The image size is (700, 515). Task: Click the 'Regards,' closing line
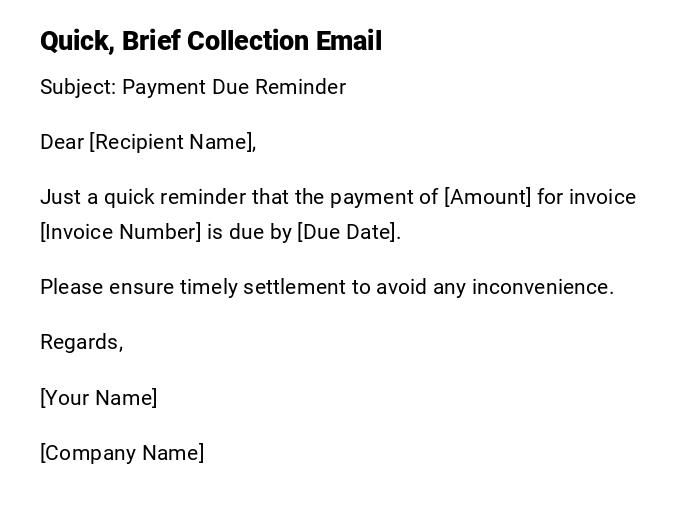pyautogui.click(x=81, y=342)
